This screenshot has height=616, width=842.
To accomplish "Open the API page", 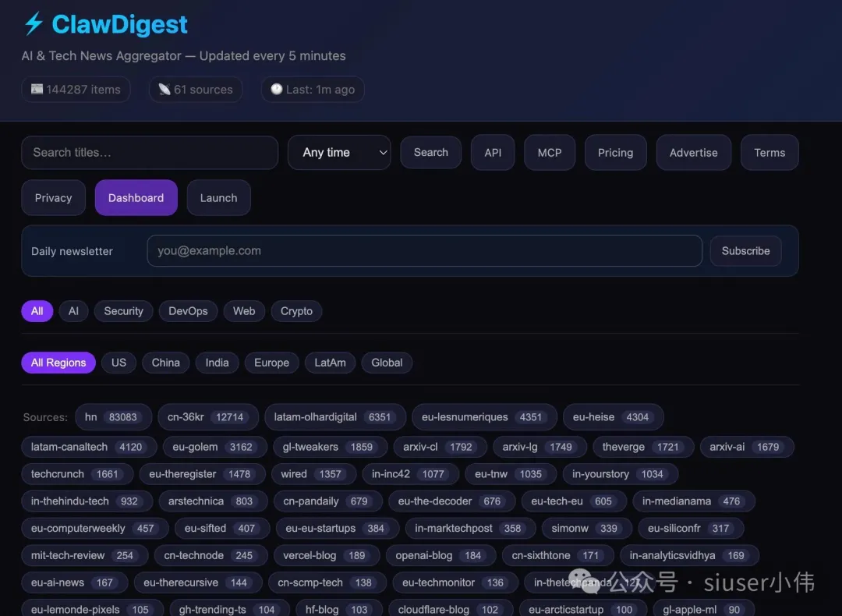I will pos(493,153).
